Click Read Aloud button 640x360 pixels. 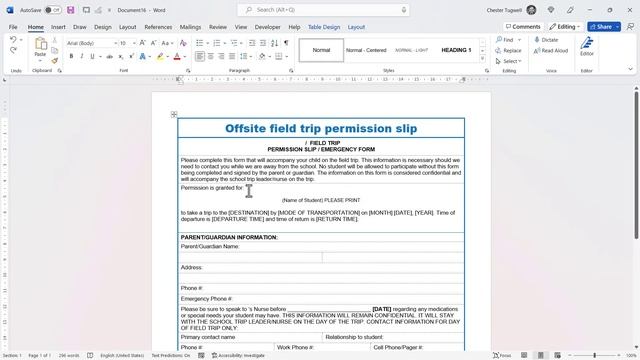coord(551,51)
